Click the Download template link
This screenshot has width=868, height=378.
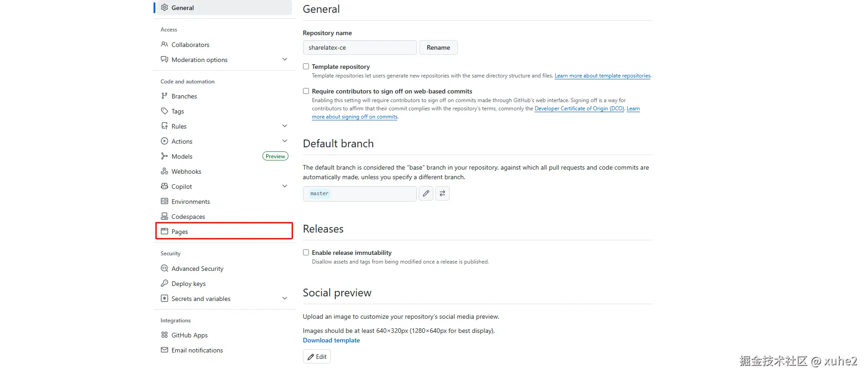pos(331,340)
